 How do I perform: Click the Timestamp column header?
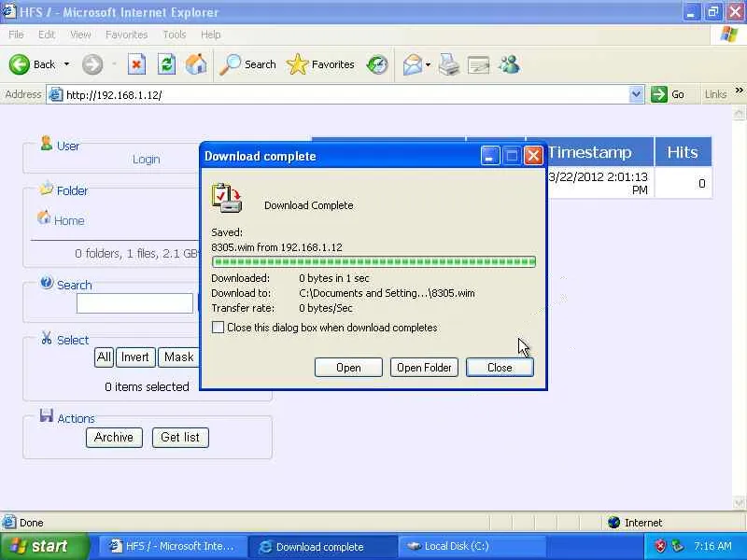(590, 152)
